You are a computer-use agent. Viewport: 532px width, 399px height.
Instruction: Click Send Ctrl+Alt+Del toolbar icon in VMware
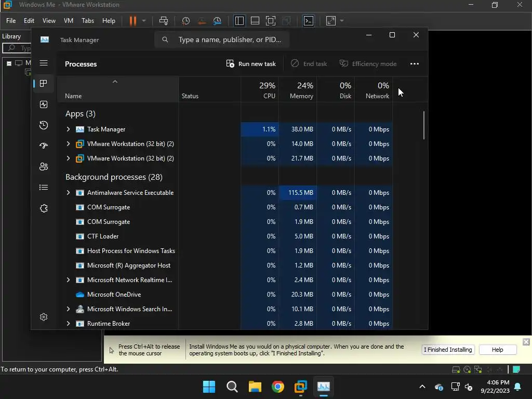pos(164,21)
